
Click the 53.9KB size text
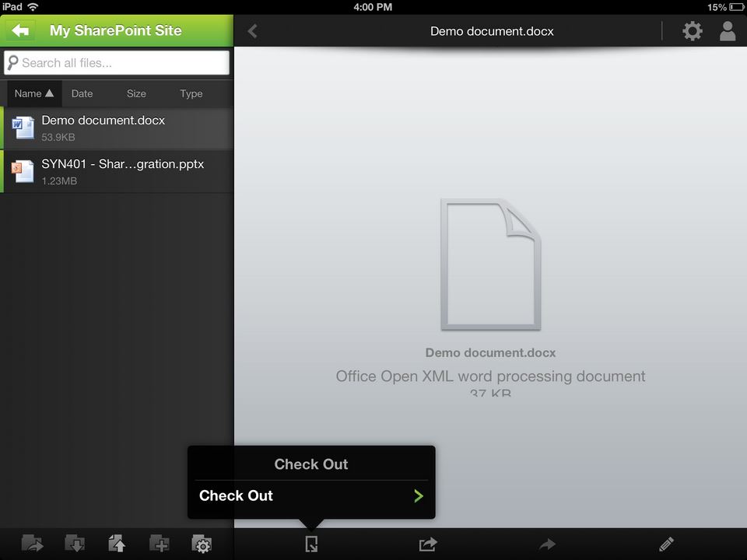click(58, 137)
